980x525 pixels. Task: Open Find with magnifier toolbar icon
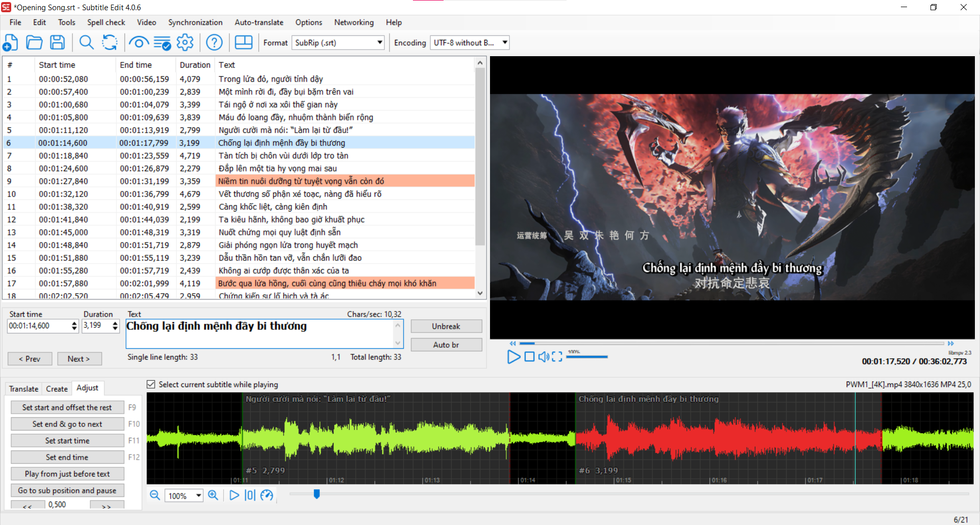coord(86,42)
